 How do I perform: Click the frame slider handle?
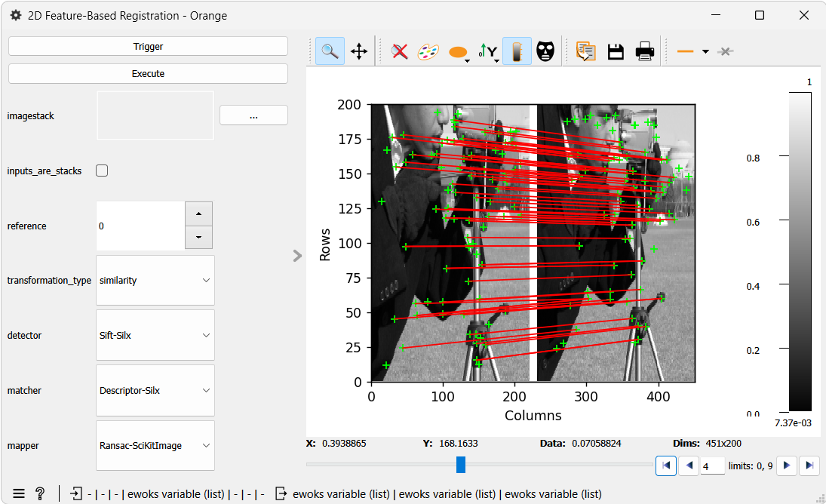[461, 465]
